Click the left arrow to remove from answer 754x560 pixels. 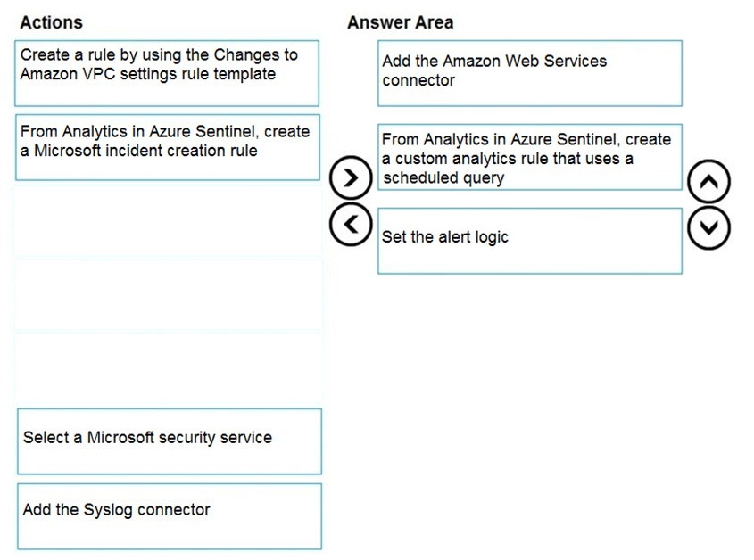click(x=351, y=225)
